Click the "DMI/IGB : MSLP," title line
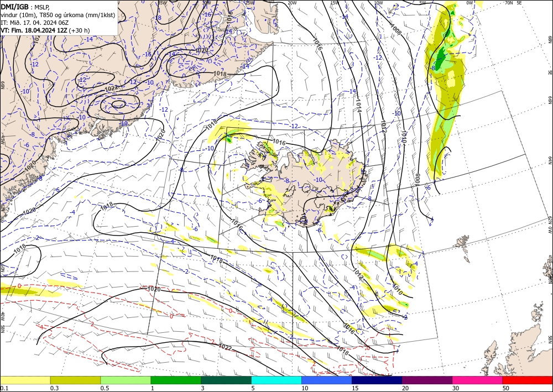Screen dimensions: 553x392 (x=25, y=7)
